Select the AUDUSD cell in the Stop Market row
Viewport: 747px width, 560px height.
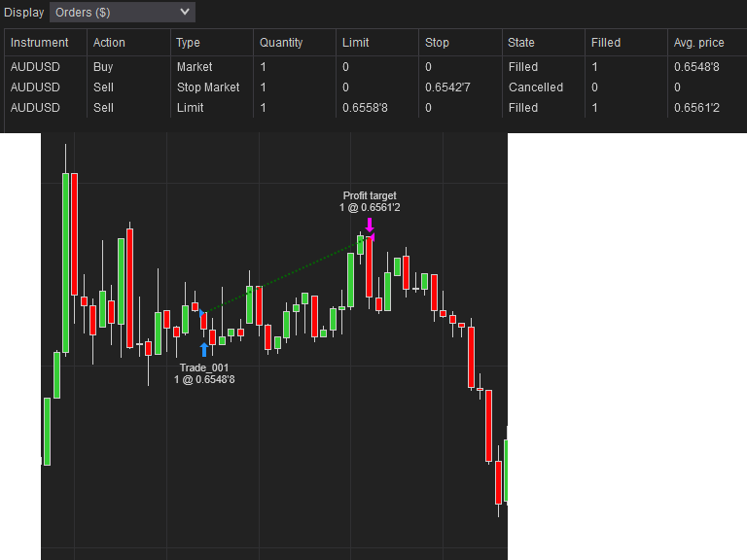click(35, 87)
